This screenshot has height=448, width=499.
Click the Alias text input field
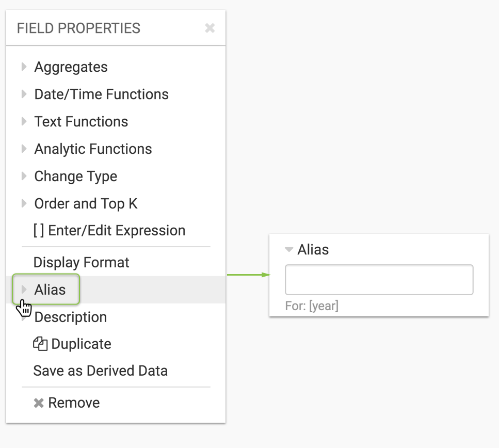pos(379,280)
